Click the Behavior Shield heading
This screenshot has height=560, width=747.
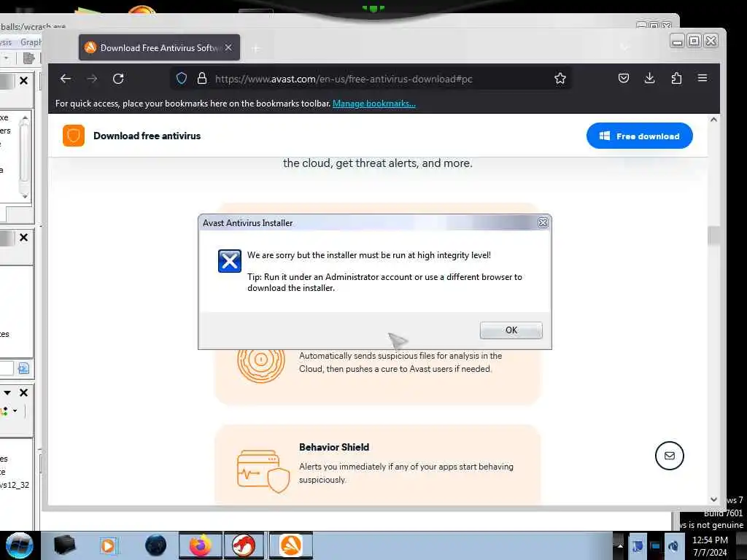point(334,447)
